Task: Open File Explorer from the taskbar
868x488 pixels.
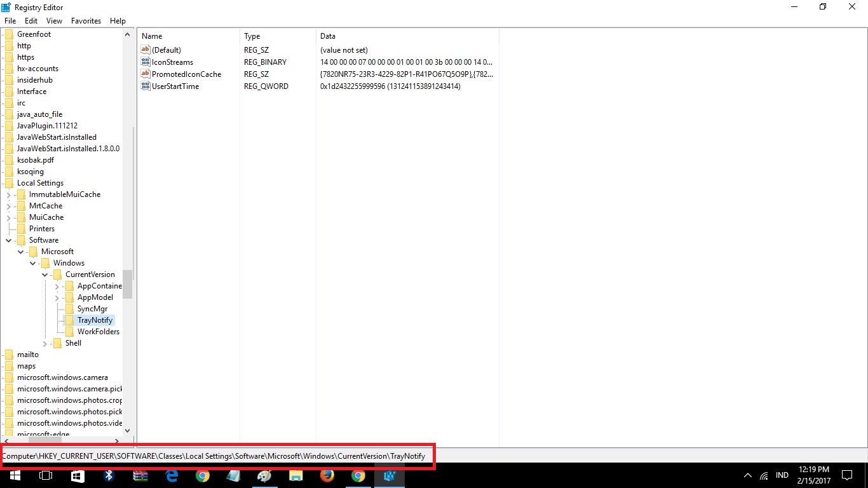Action: pos(295,475)
